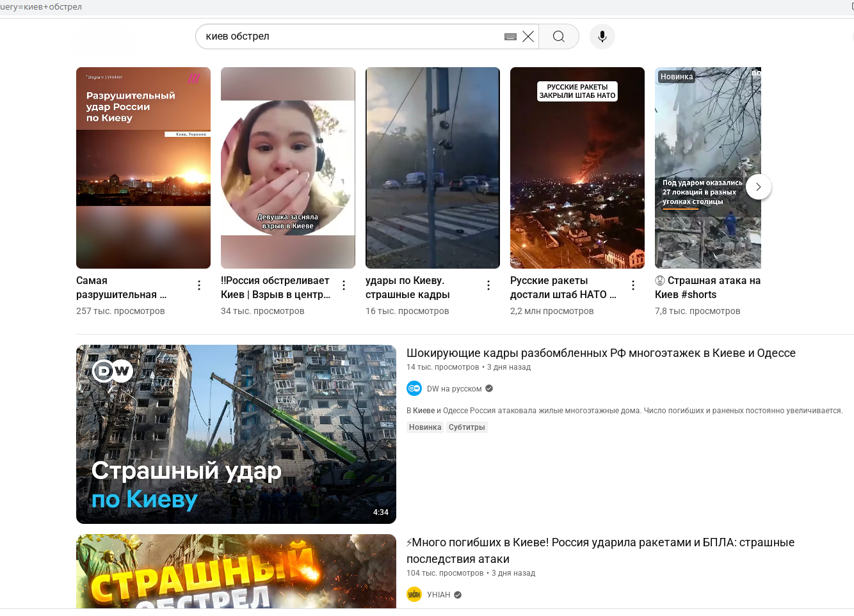854x616 pixels.
Task: Open short titled '‼Россия обстреливает Киев'
Action: [276, 287]
